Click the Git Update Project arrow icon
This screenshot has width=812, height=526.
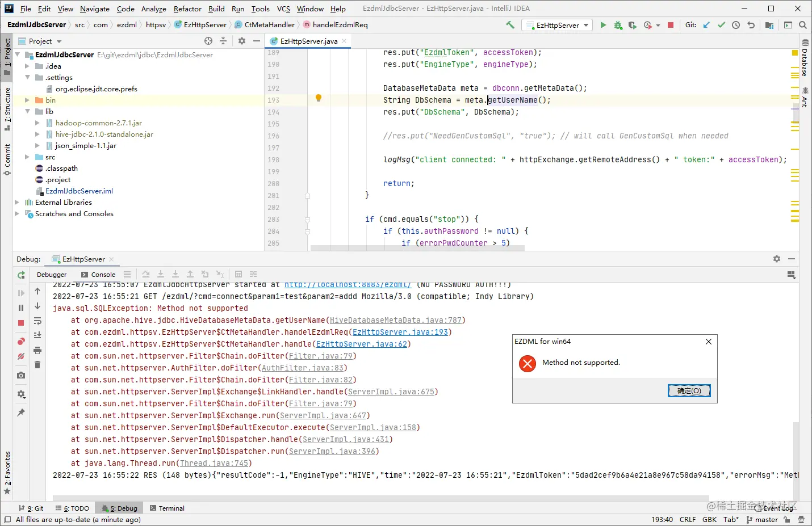706,25
